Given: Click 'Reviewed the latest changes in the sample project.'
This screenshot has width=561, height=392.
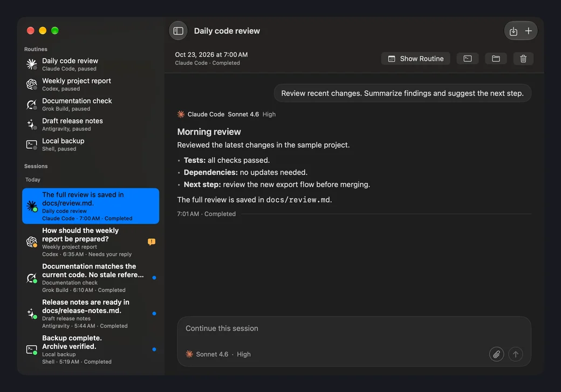Looking at the screenshot, I should [263, 145].
